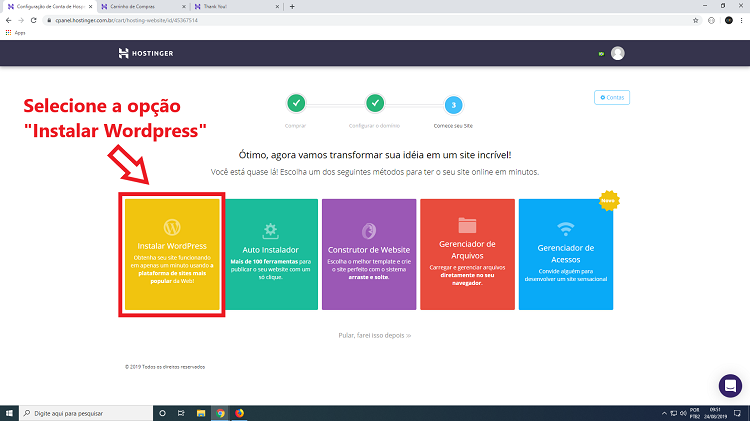This screenshot has height=421, width=750.
Task: Select the Instalar WordPress card
Action: [172, 254]
